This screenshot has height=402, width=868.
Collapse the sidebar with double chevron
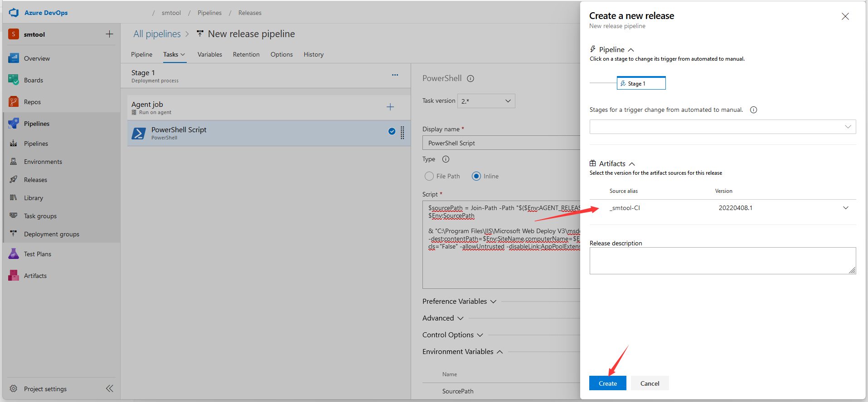(x=109, y=388)
